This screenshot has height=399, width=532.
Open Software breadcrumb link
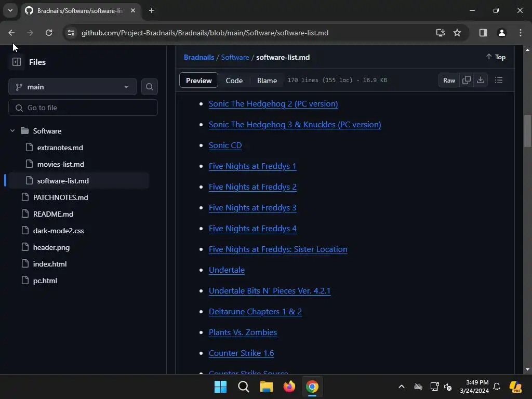tap(235, 57)
